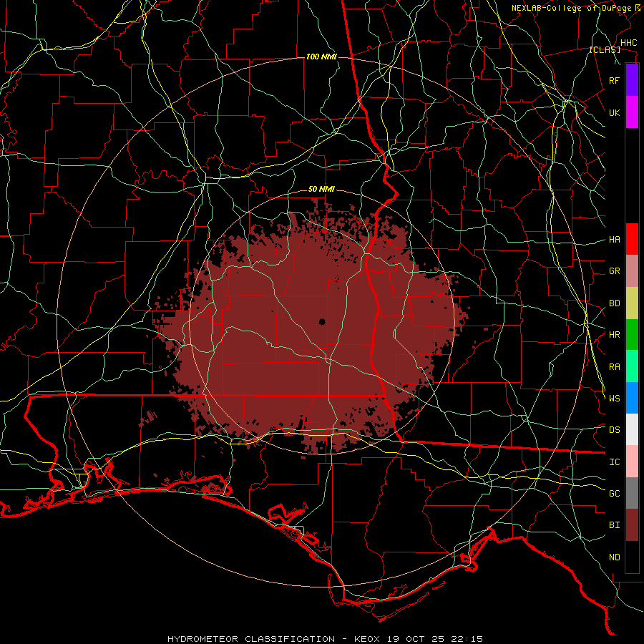Click the magenta UK legend color swatch
Screen dimensions: 644x644
[x=632, y=112]
